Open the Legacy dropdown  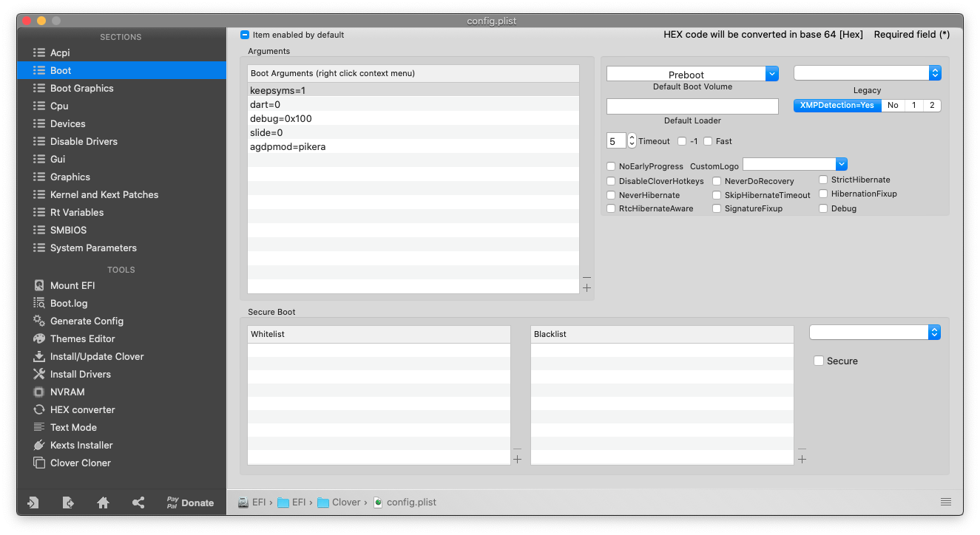point(867,72)
